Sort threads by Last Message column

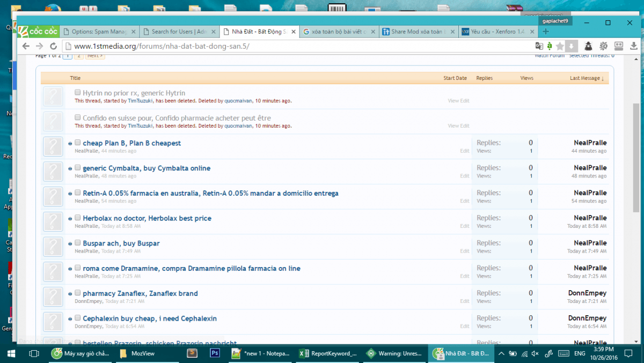(587, 78)
